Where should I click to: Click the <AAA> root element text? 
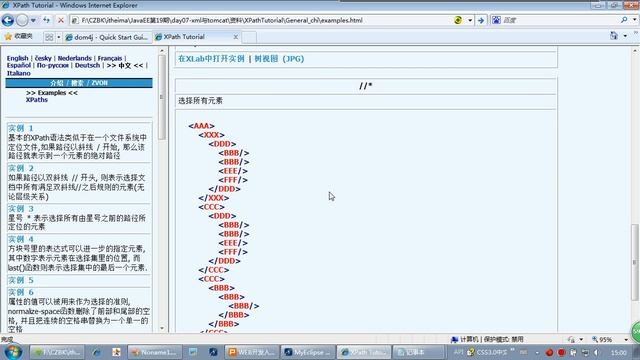coord(201,126)
